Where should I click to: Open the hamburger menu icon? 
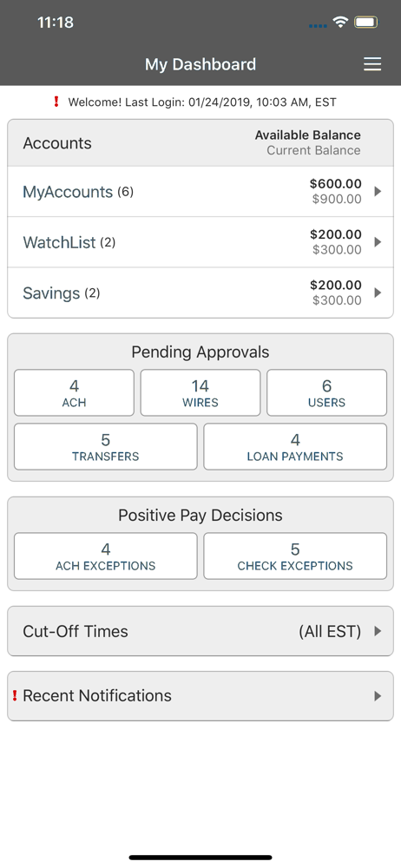tap(372, 65)
